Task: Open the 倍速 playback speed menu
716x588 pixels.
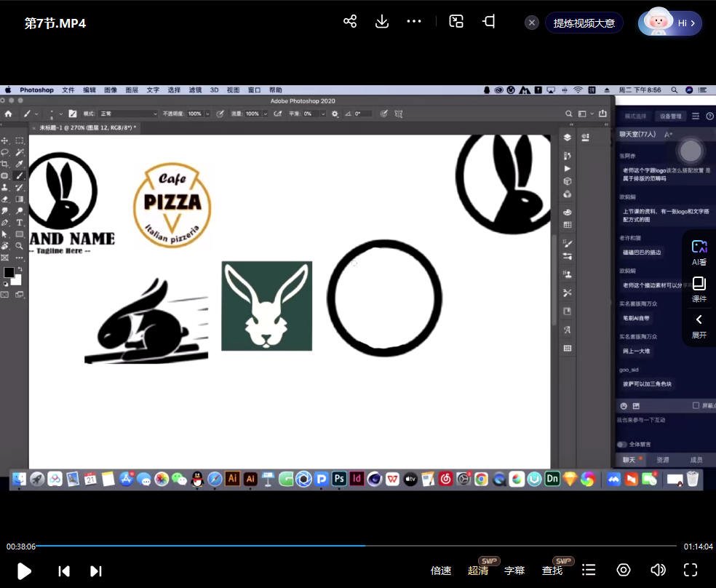Action: (441, 571)
